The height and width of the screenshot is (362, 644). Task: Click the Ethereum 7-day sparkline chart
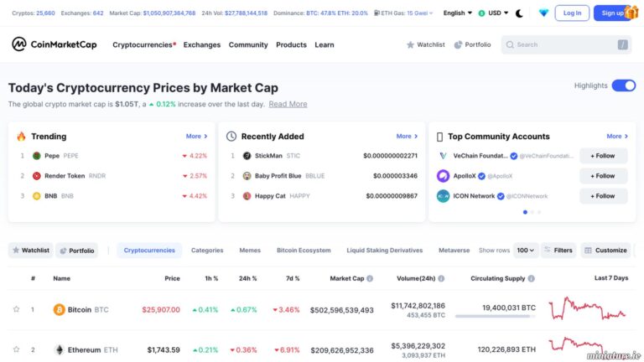click(x=587, y=347)
